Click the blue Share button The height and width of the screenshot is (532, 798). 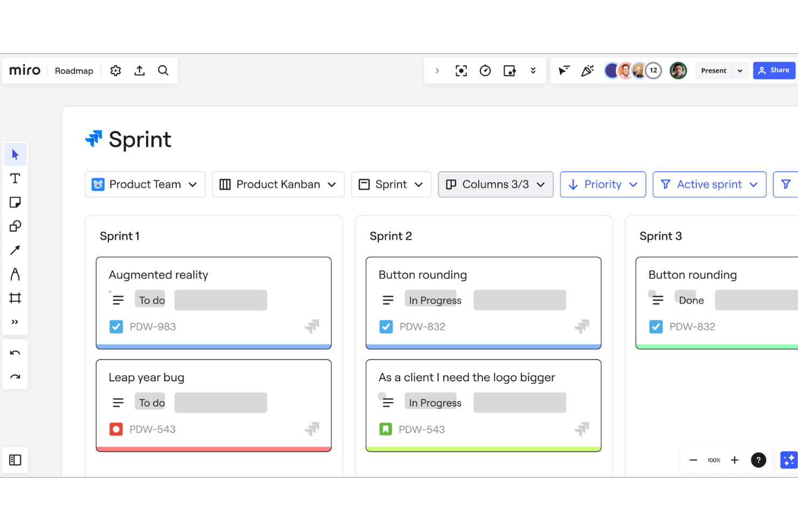click(x=774, y=71)
